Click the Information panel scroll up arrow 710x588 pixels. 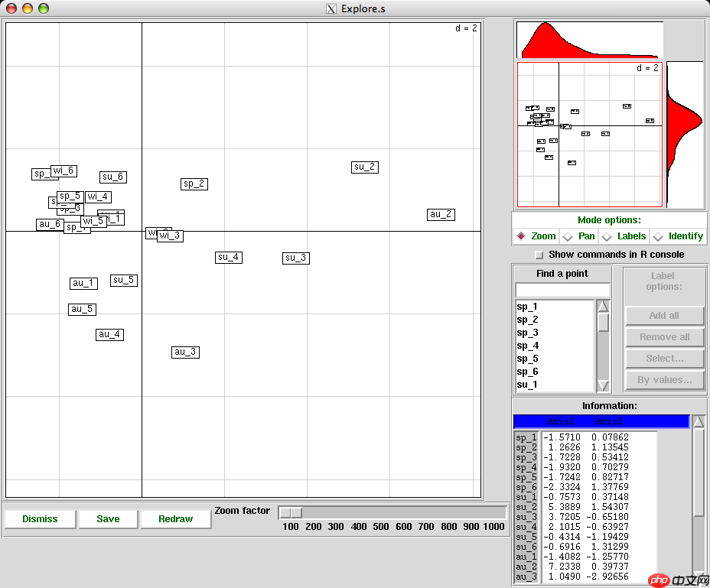coord(699,421)
